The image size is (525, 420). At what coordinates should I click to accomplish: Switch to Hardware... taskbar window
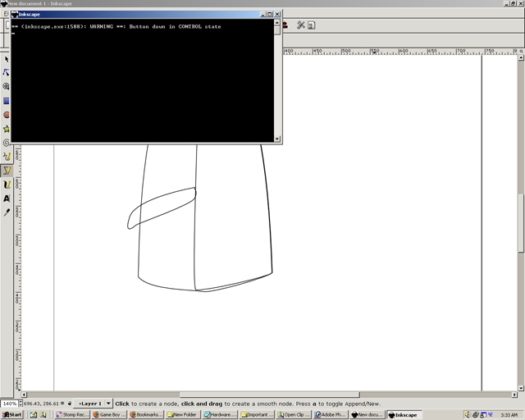tap(220, 414)
